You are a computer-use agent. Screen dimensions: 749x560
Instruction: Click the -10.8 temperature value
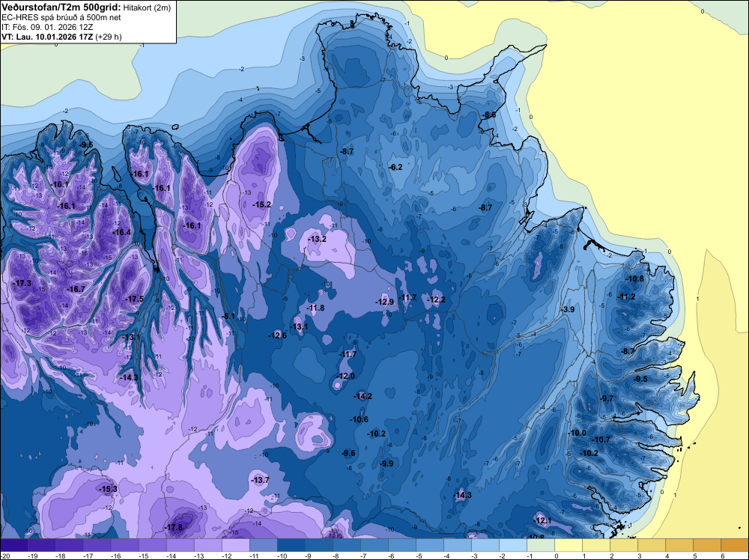coord(635,279)
